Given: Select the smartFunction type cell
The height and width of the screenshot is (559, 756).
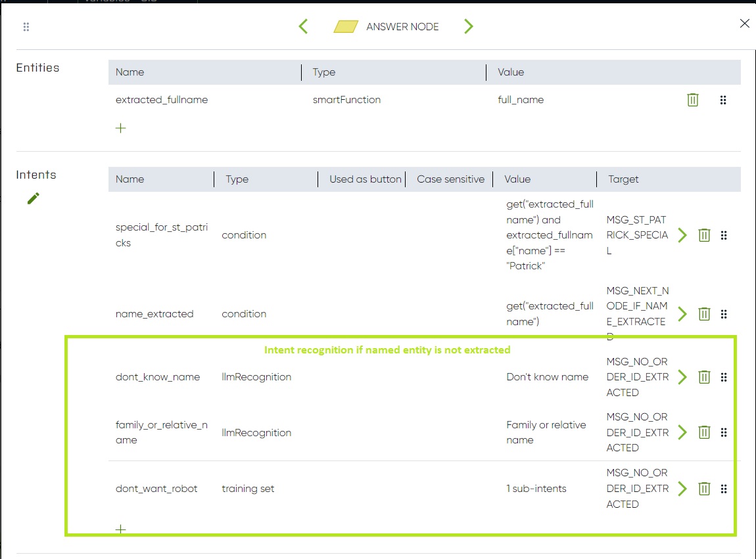Looking at the screenshot, I should click(x=346, y=100).
